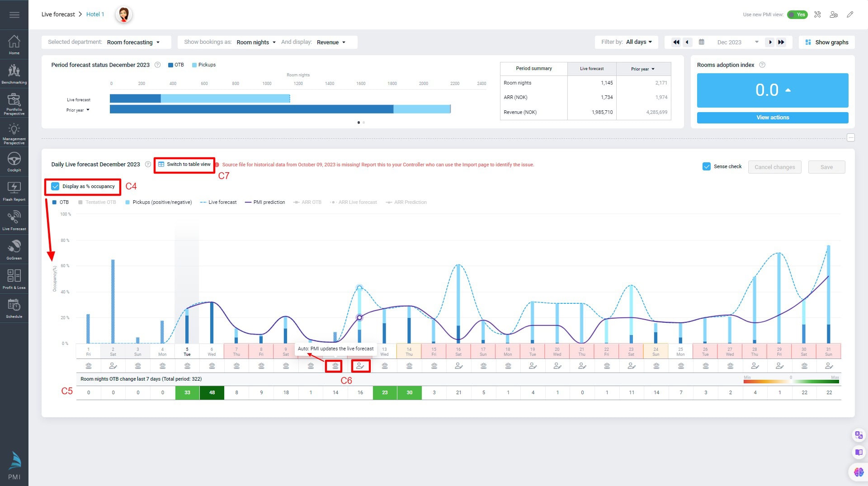The width and height of the screenshot is (868, 486).
Task: Uncheck Display as % occupancy
Action: [x=55, y=186]
